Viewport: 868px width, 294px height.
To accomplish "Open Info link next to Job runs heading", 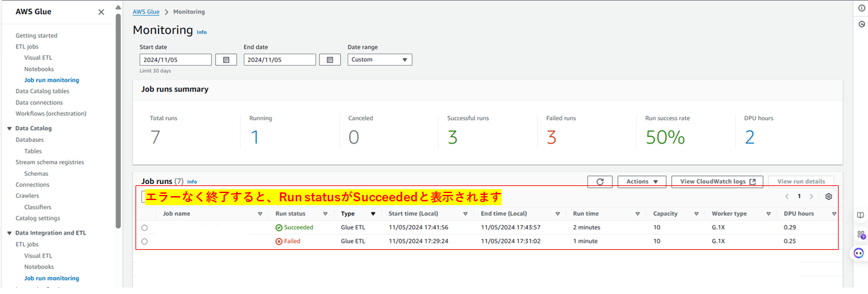I will (192, 182).
